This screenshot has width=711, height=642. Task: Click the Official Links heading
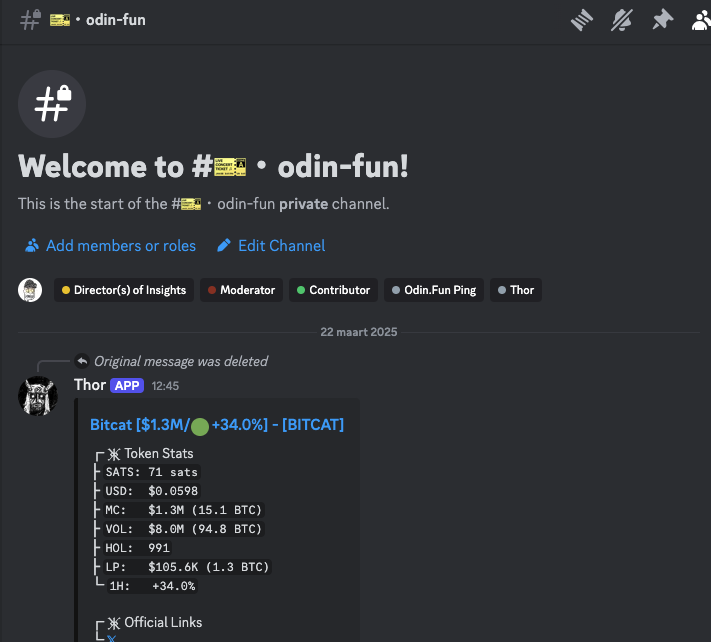(x=163, y=623)
